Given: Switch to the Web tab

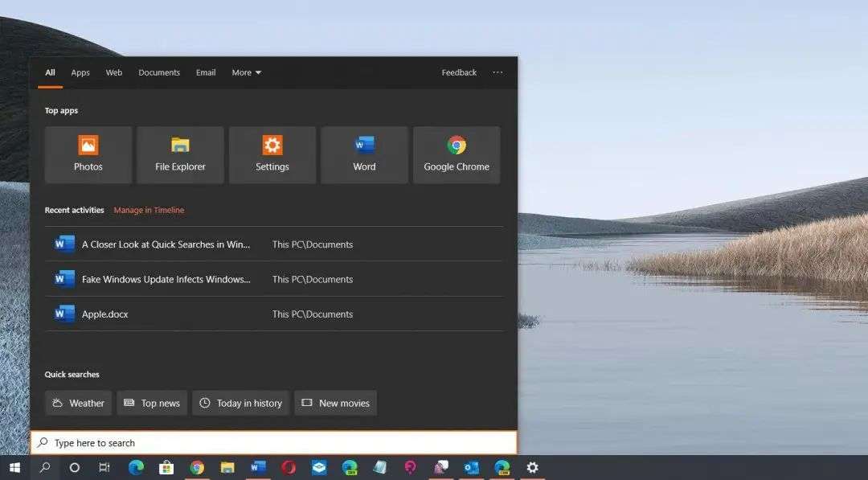Looking at the screenshot, I should [x=114, y=72].
